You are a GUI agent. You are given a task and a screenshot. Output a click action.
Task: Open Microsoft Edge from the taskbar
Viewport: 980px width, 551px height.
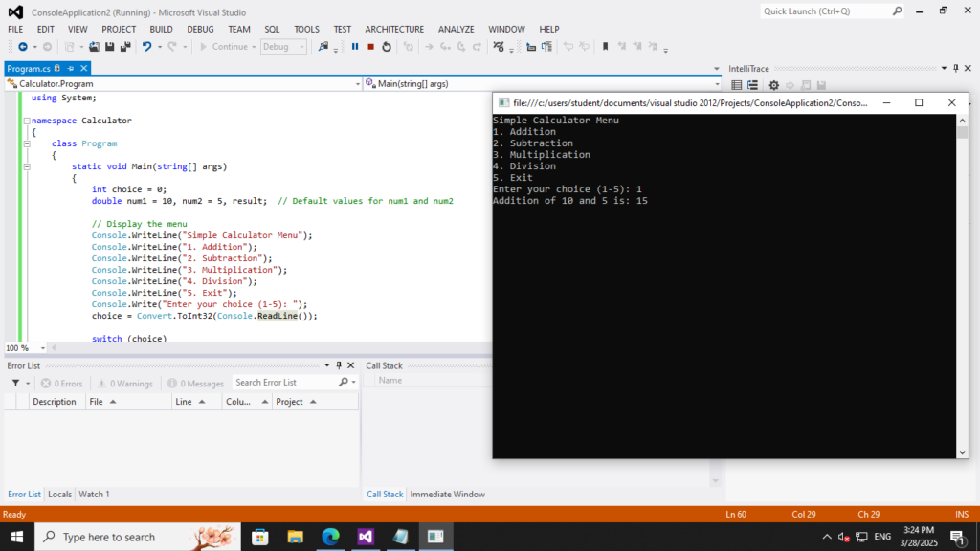pyautogui.click(x=330, y=537)
